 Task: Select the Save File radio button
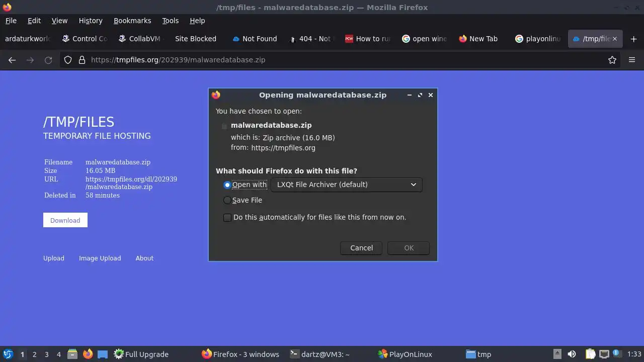(x=227, y=200)
